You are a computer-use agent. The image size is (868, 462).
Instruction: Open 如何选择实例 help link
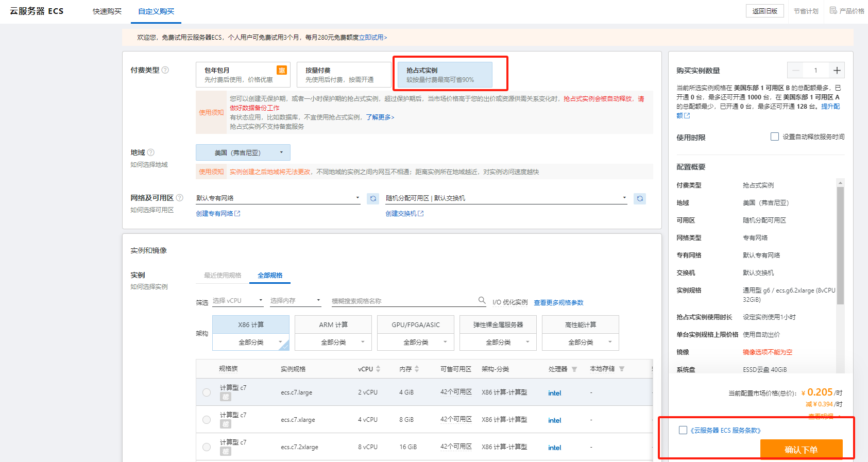tap(149, 287)
